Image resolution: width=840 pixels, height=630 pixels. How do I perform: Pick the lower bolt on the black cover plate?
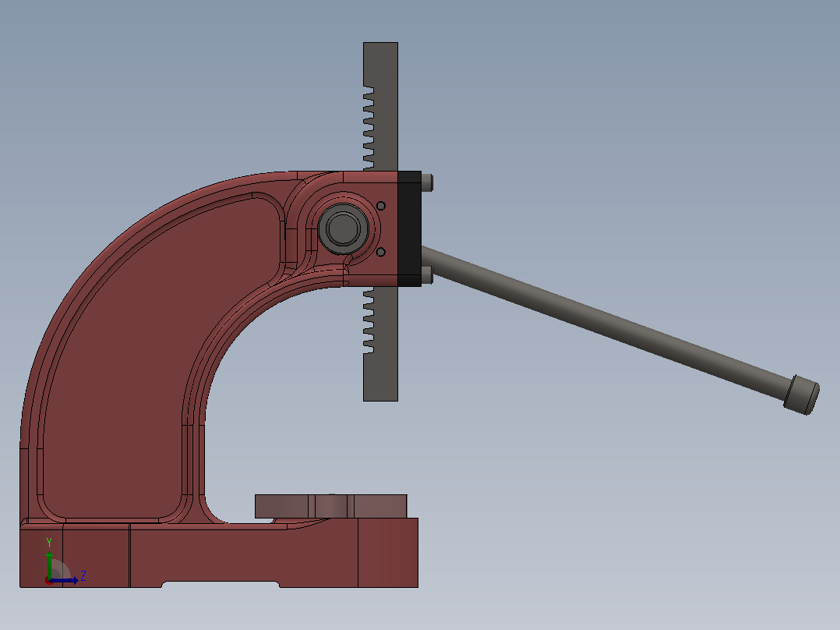coord(427,275)
